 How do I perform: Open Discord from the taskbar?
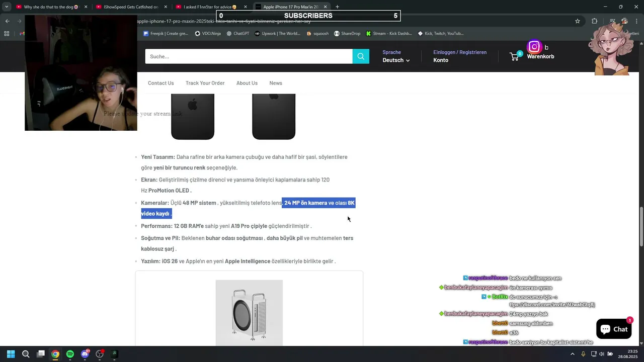pos(85,354)
